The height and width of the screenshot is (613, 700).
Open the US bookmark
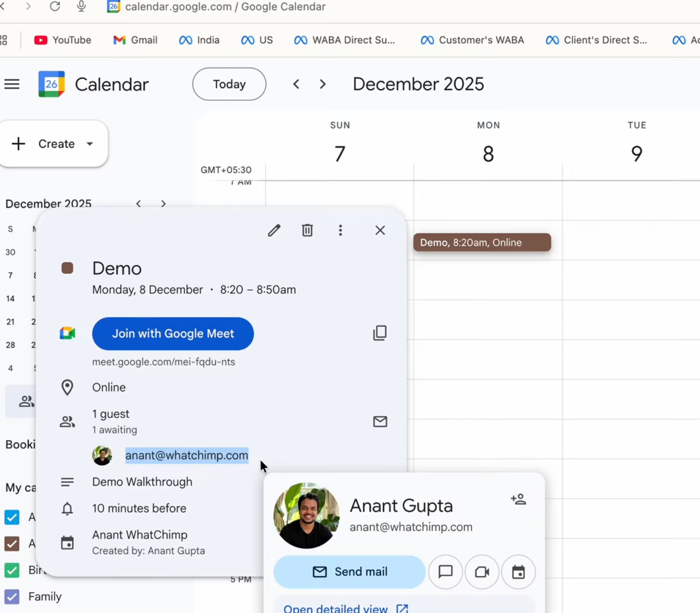[257, 40]
